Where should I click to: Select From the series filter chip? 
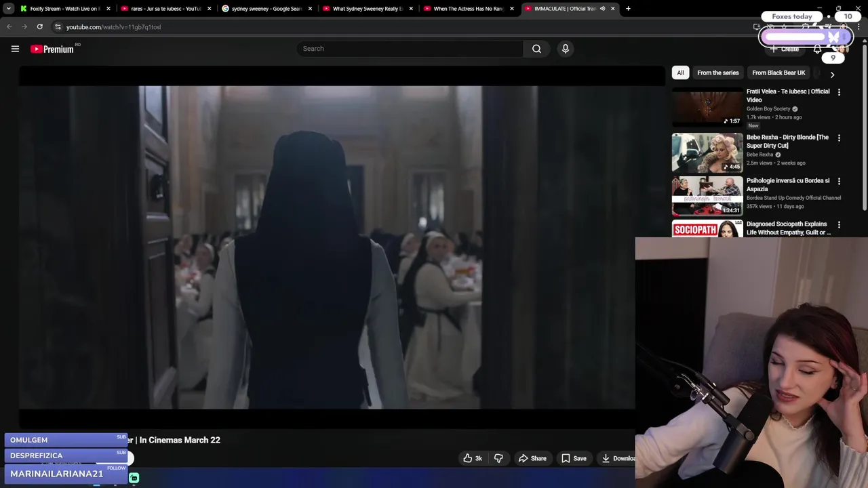pos(717,73)
